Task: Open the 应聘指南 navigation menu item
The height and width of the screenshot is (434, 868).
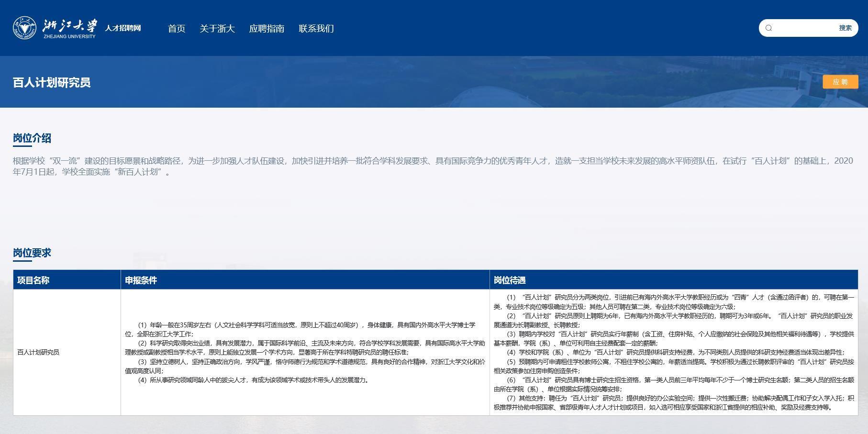Action: point(267,29)
